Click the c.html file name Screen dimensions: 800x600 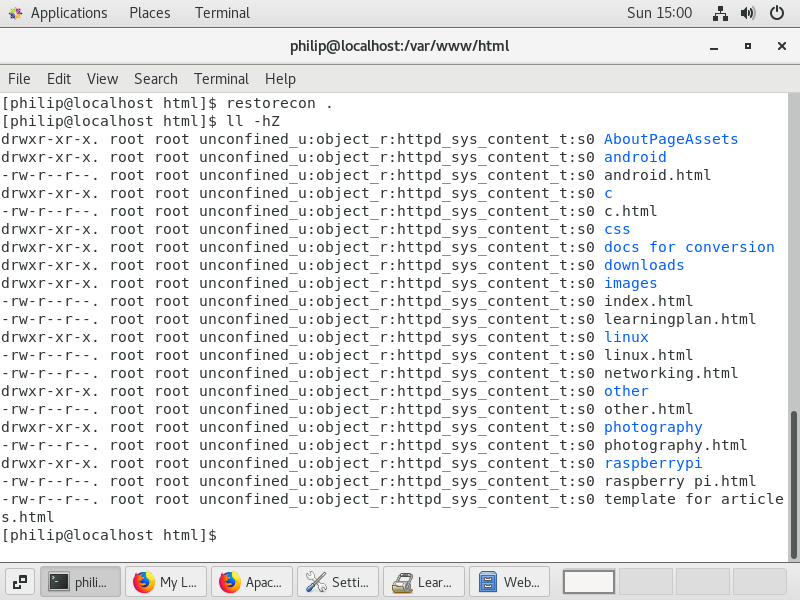click(x=631, y=211)
